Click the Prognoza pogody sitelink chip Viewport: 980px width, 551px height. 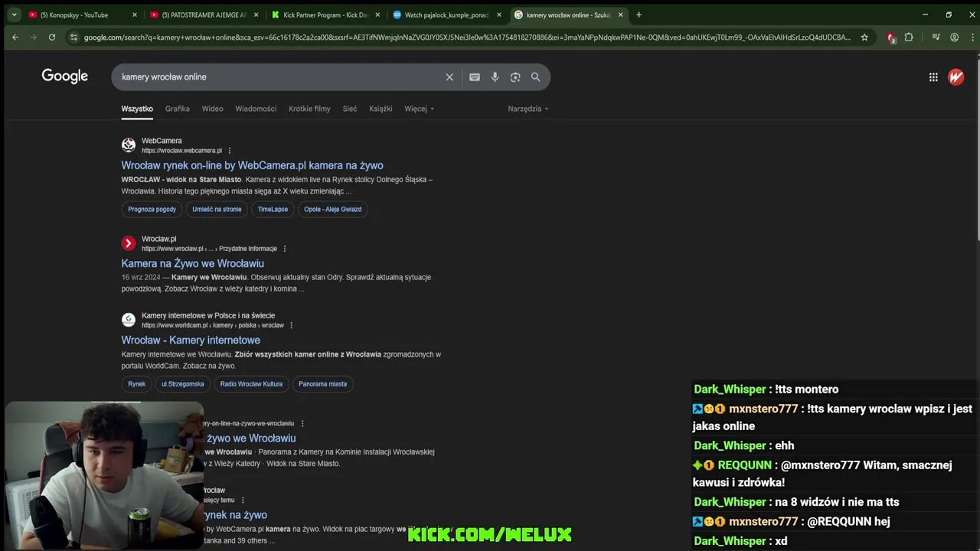(x=152, y=209)
